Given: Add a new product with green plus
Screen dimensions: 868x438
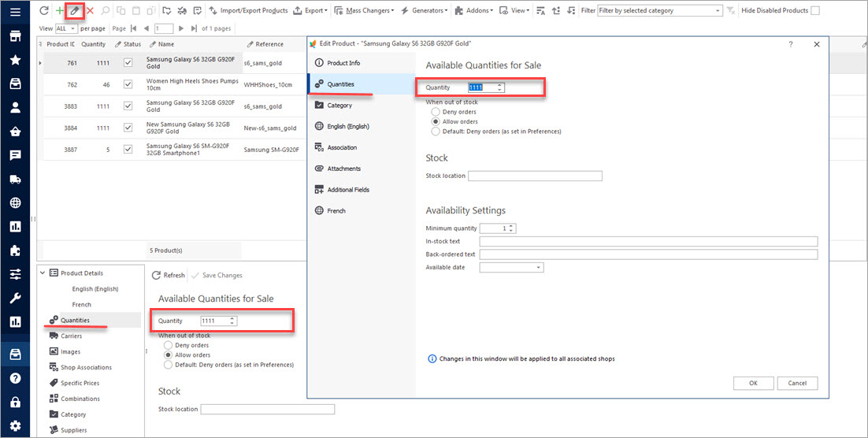Looking at the screenshot, I should pos(60,10).
